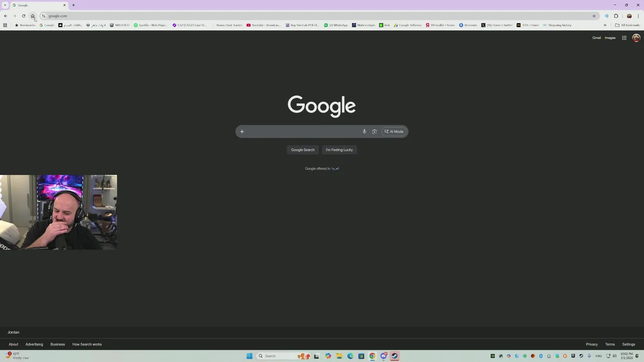Open the Extensions puzzle icon

click(x=616, y=16)
